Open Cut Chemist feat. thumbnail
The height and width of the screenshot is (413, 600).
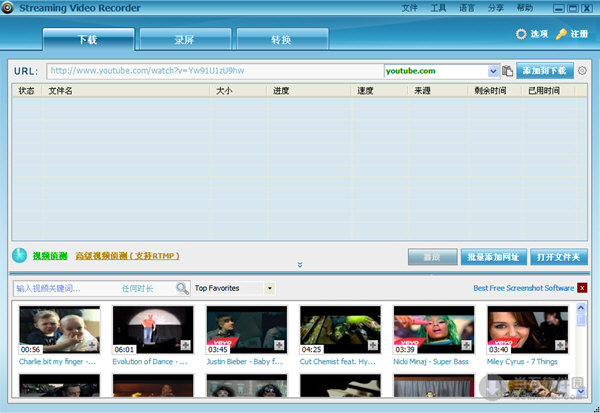point(341,330)
